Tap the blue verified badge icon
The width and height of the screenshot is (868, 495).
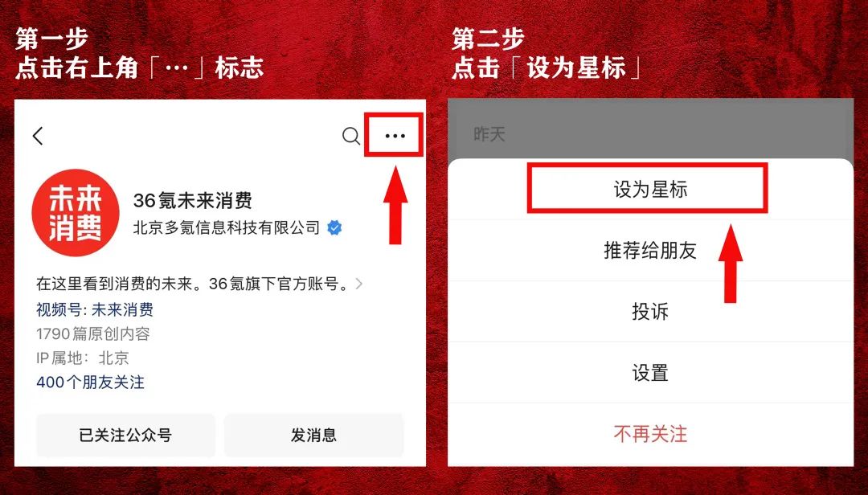coord(334,227)
